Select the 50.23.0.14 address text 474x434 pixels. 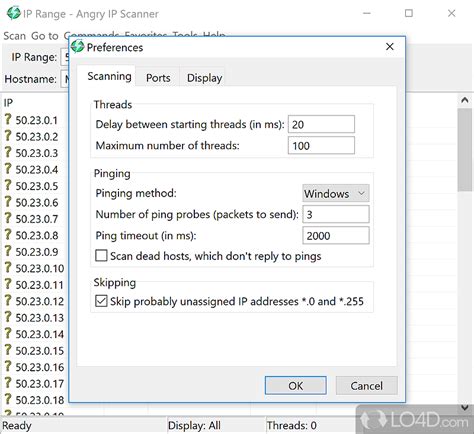[40, 334]
